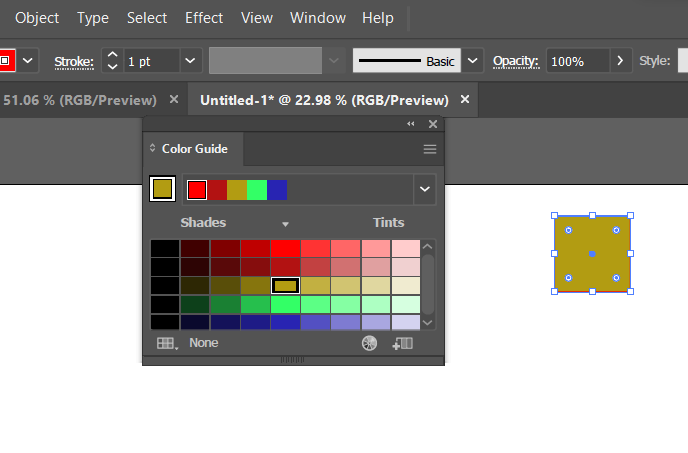Set base color to current olive swatch
The width and height of the screenshot is (688, 453).
coord(162,189)
